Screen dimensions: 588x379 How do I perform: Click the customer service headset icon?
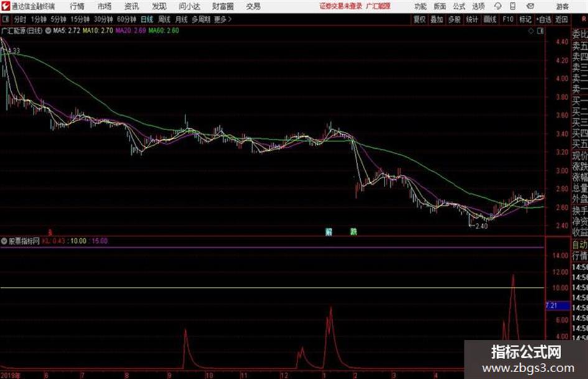[x=498, y=6]
